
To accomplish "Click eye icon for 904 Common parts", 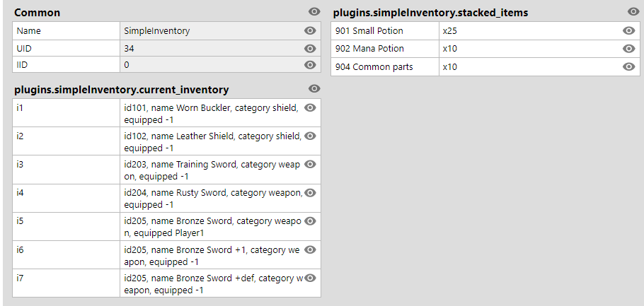I will 629,66.
